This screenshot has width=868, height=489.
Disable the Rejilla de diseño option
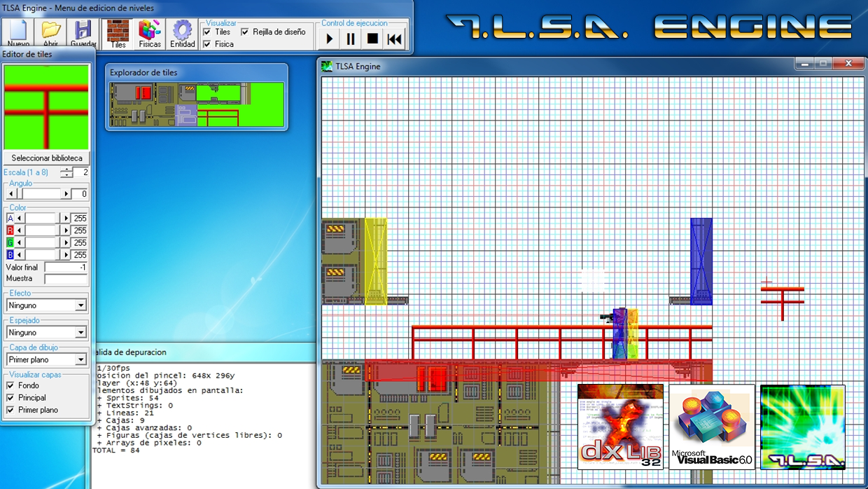tap(245, 32)
